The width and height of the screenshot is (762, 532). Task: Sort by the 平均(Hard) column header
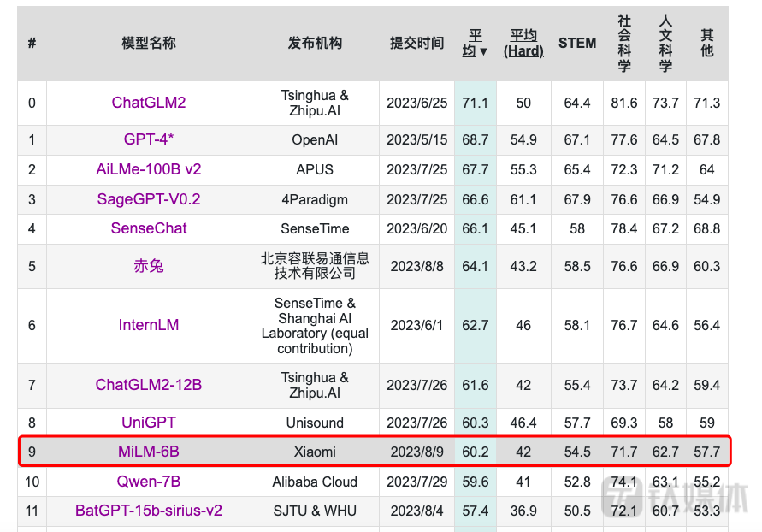click(x=523, y=44)
